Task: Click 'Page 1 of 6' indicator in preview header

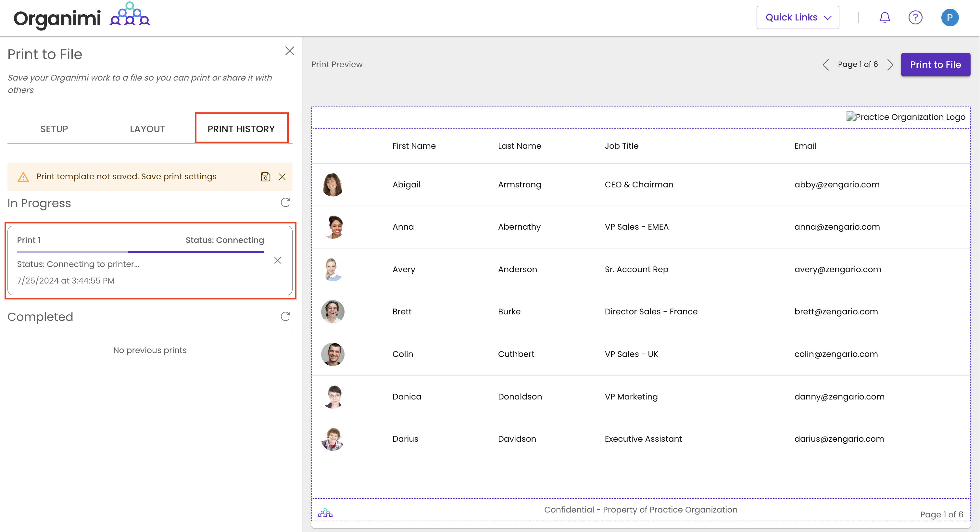Action: point(858,64)
